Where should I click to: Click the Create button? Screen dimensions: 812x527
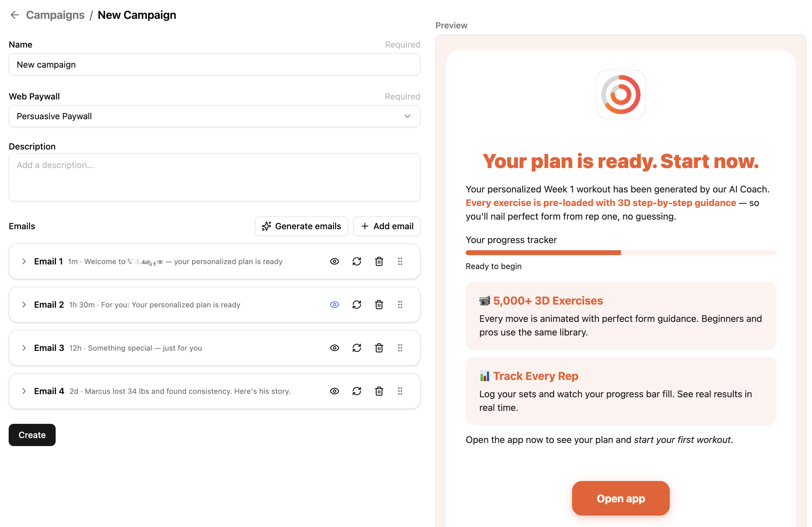32,435
